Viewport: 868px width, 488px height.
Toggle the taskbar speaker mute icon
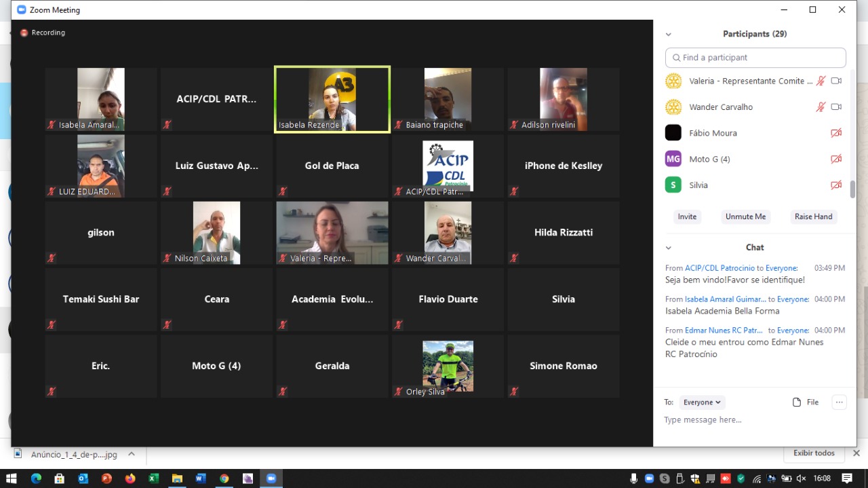[x=801, y=478]
